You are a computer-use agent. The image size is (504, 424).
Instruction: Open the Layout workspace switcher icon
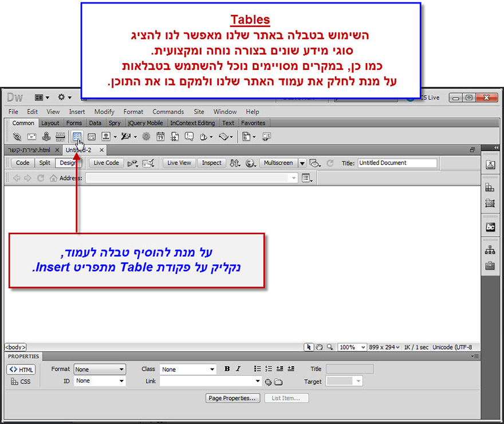coord(41,97)
